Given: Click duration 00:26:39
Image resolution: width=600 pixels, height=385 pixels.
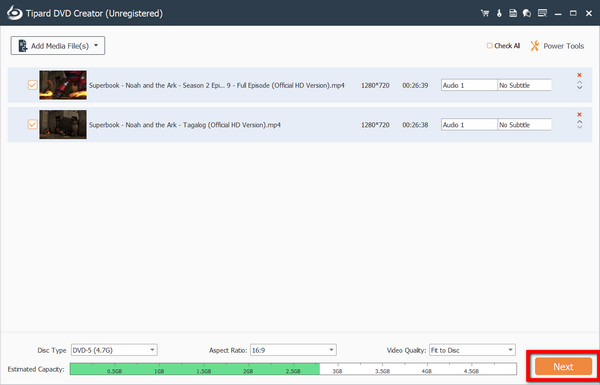Looking at the screenshot, I should tap(415, 85).
